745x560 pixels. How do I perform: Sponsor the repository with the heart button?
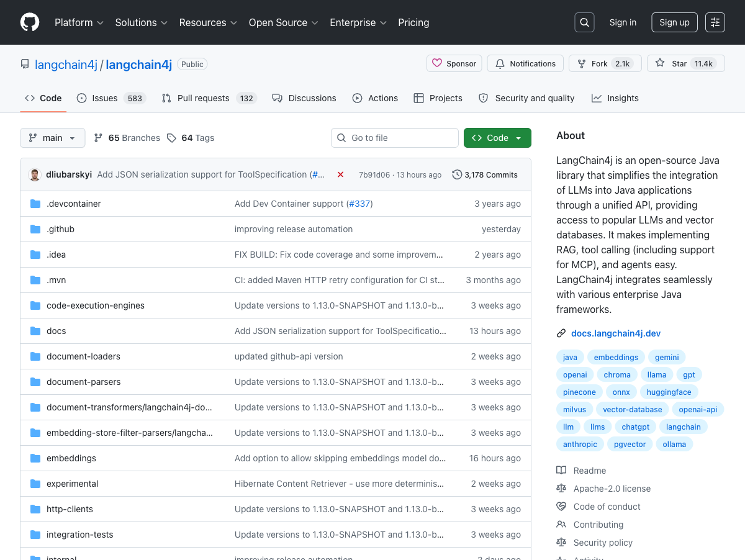[454, 63]
